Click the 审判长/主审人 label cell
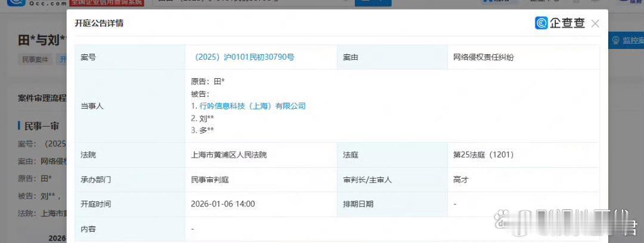This screenshot has width=644, height=243. tap(392, 180)
